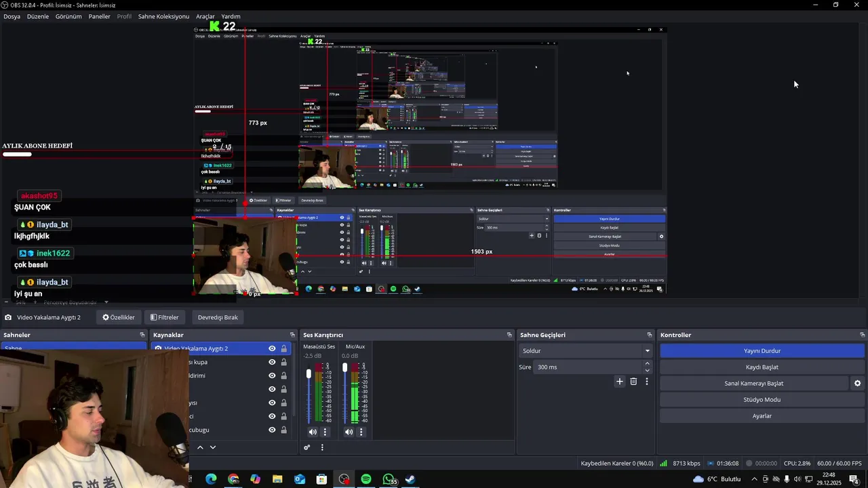Screen dimensions: 868x488
Task: Pop out the Sahne Geçişleri dock panel
Action: pyautogui.click(x=650, y=335)
